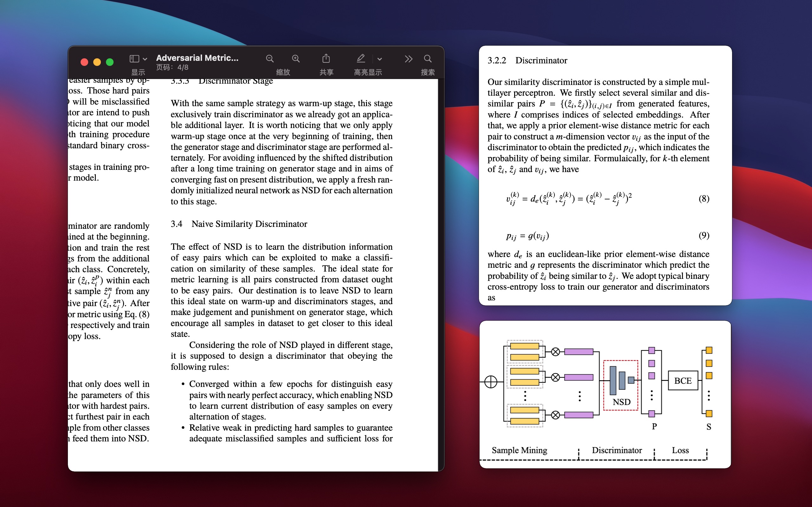
Task: Click the Adversarial Metric document title
Action: tap(197, 58)
